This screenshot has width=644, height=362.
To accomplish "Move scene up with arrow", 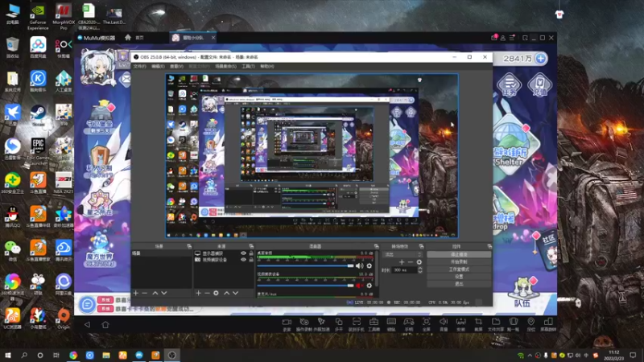I will click(155, 293).
